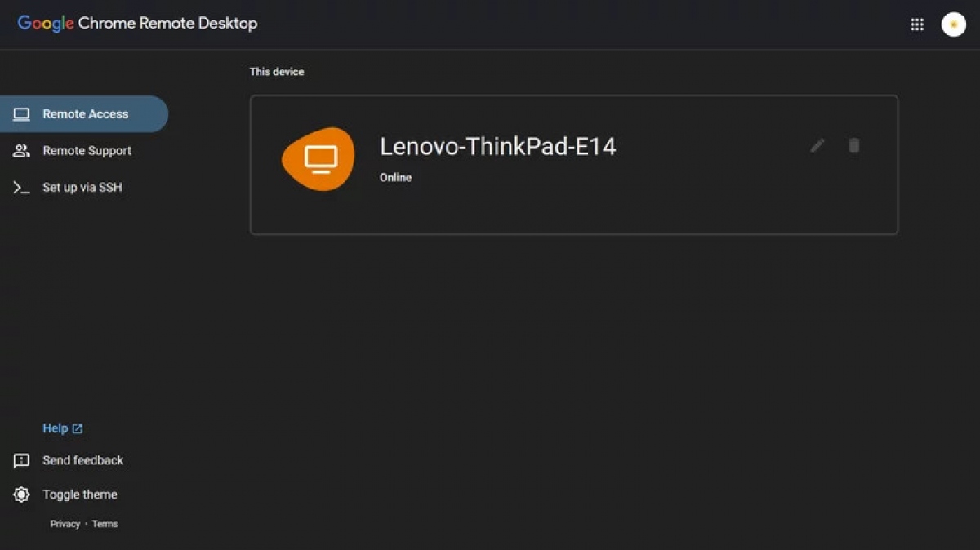This screenshot has height=550, width=980.
Task: Click Send feedback text
Action: point(83,460)
